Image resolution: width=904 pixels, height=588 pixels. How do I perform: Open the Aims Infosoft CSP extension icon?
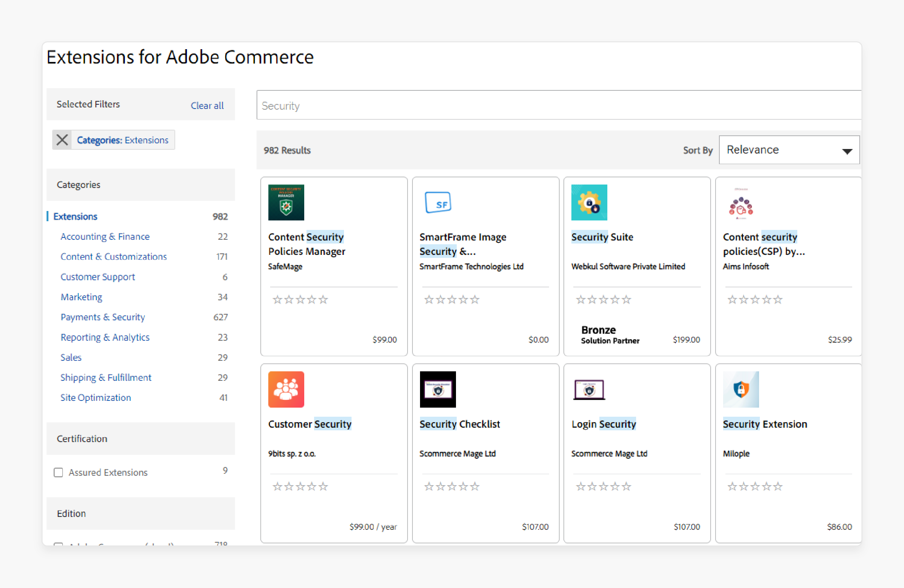[741, 203]
